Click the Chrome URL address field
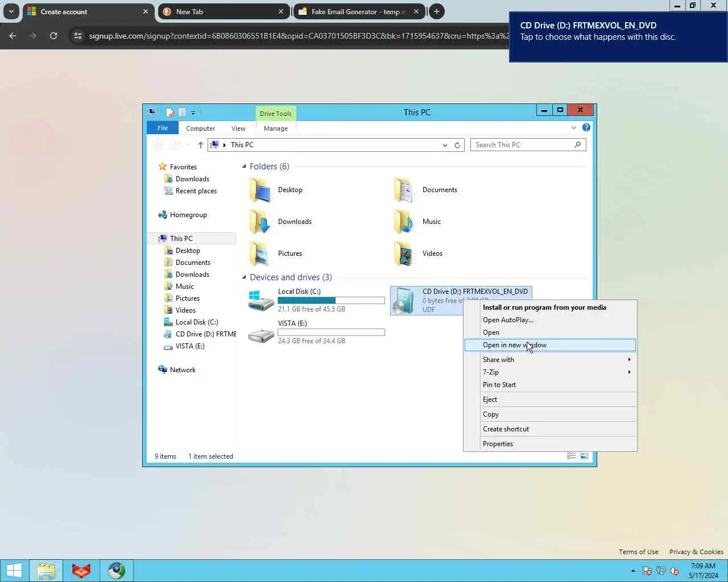 [x=299, y=36]
